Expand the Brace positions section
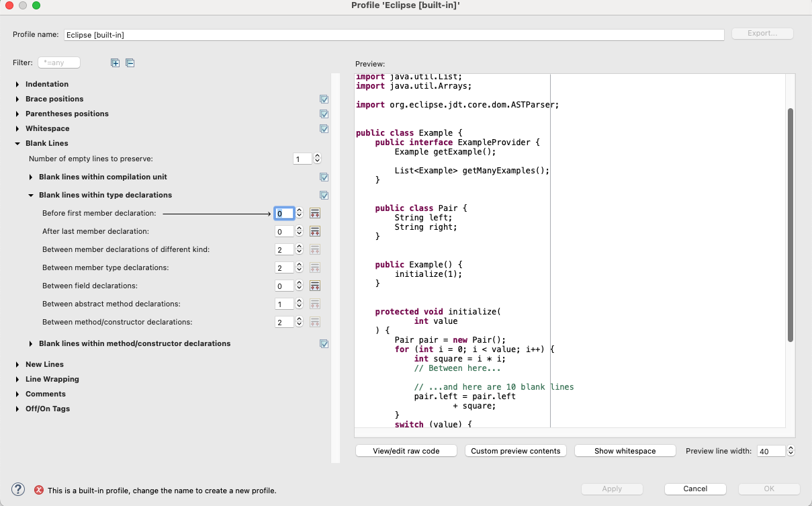812x506 pixels. tap(17, 99)
